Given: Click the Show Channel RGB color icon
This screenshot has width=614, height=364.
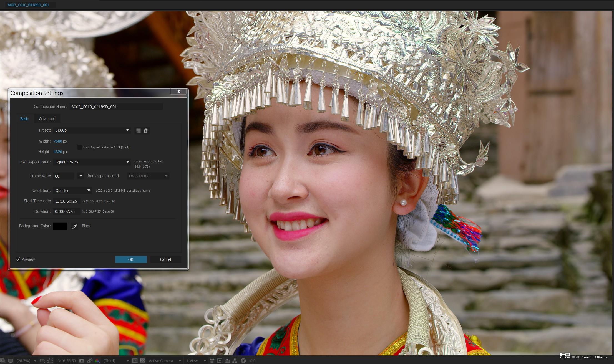Looking at the screenshot, I should coord(97,361).
